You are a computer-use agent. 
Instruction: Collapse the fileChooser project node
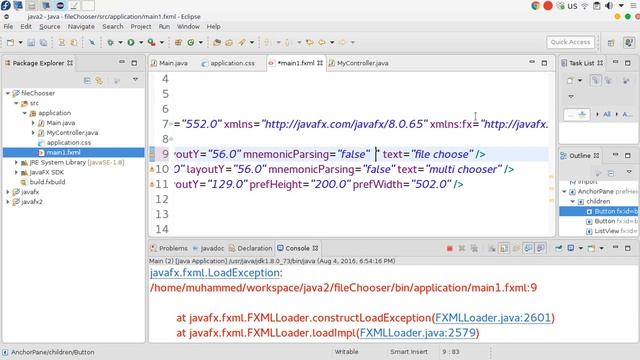click(x=8, y=93)
